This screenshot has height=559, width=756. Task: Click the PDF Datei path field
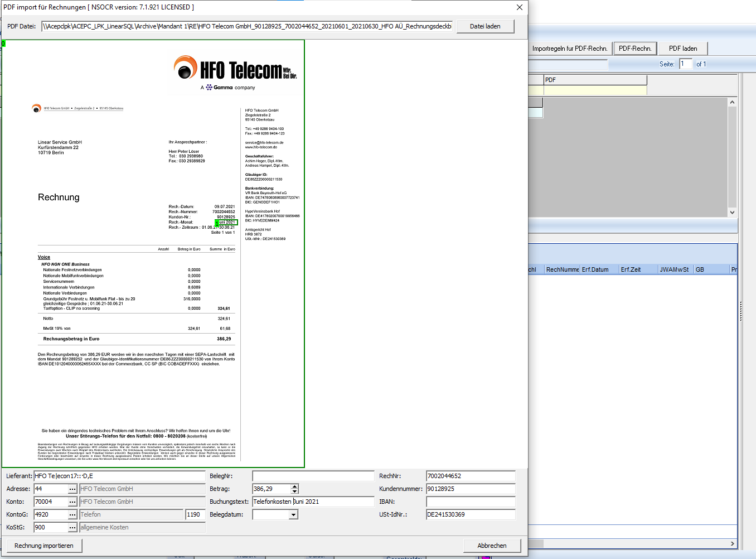tap(247, 26)
